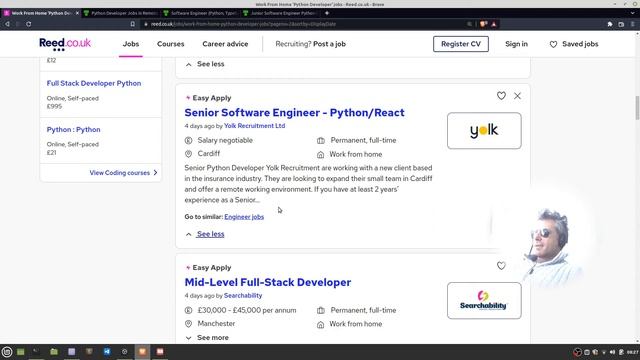Open the Linux Mint start menu
The width and height of the screenshot is (640, 360).
point(7,351)
